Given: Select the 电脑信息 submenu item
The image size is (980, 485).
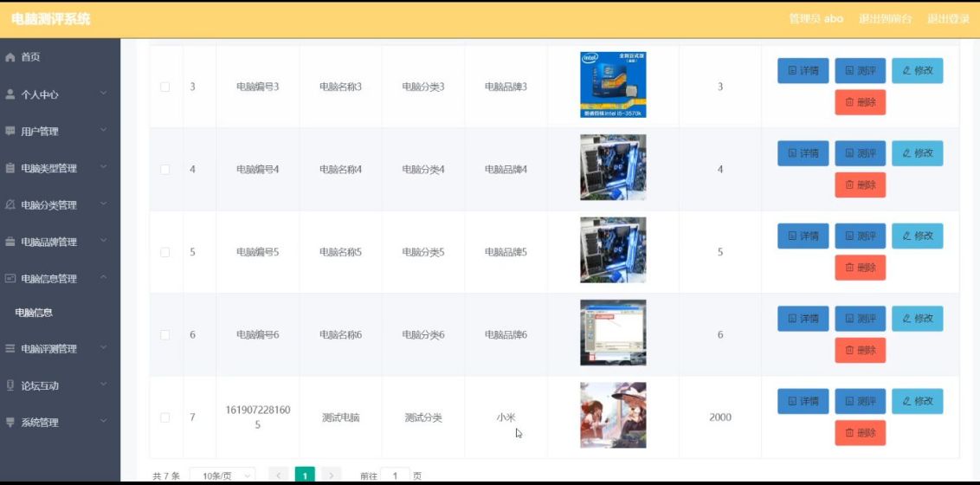Looking at the screenshot, I should click(x=60, y=313).
